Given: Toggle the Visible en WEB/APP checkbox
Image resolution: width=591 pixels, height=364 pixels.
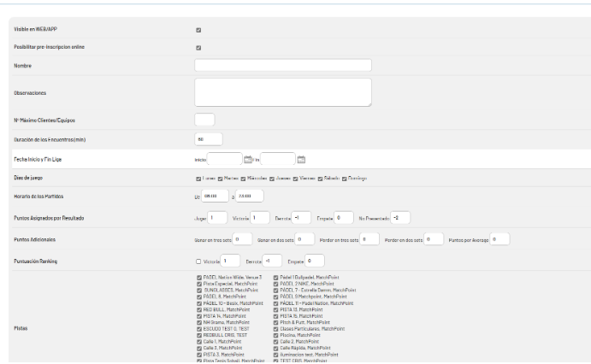Looking at the screenshot, I should pyautogui.click(x=198, y=30).
